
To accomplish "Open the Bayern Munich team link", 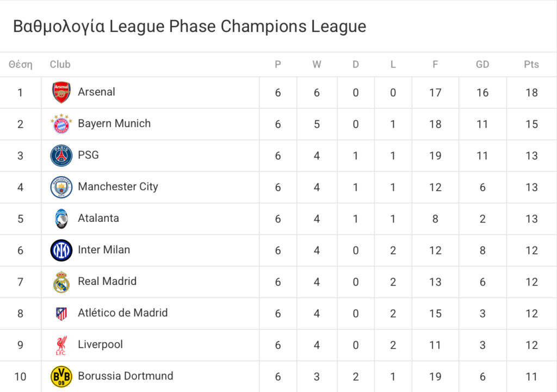I will pos(114,123).
